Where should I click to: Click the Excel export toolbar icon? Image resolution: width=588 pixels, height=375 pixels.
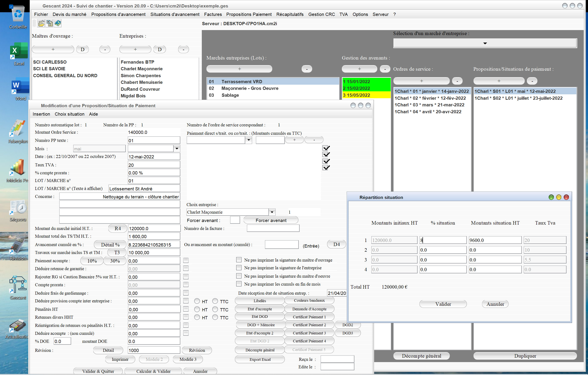50,23
